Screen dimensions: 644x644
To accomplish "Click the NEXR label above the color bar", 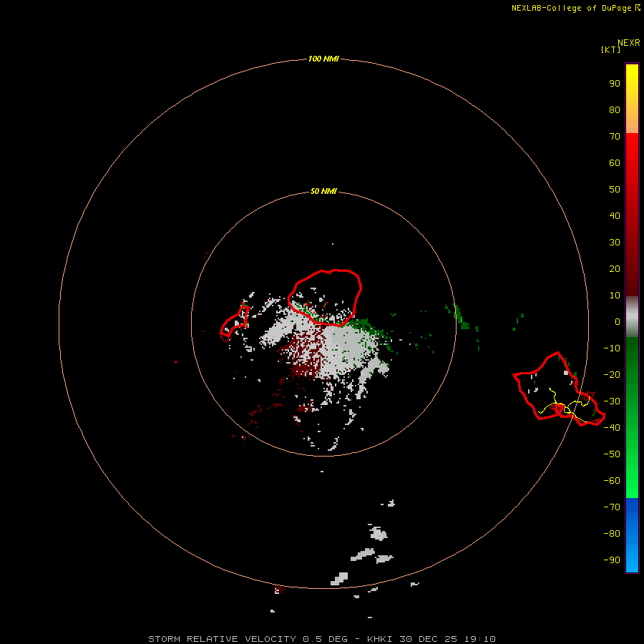I will 629,43.
